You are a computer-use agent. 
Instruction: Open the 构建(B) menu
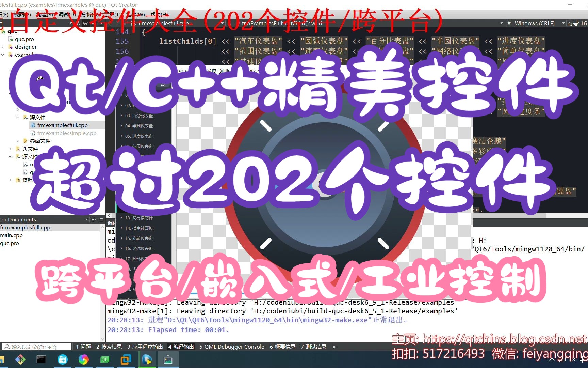coord(45,14)
